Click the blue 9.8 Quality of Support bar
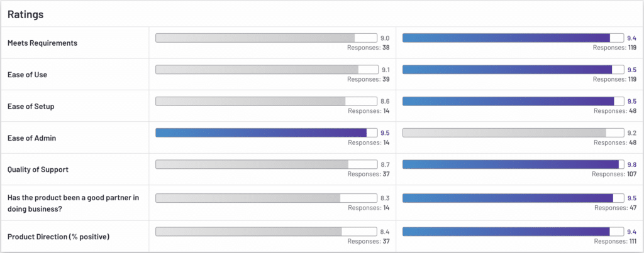 pos(513,164)
